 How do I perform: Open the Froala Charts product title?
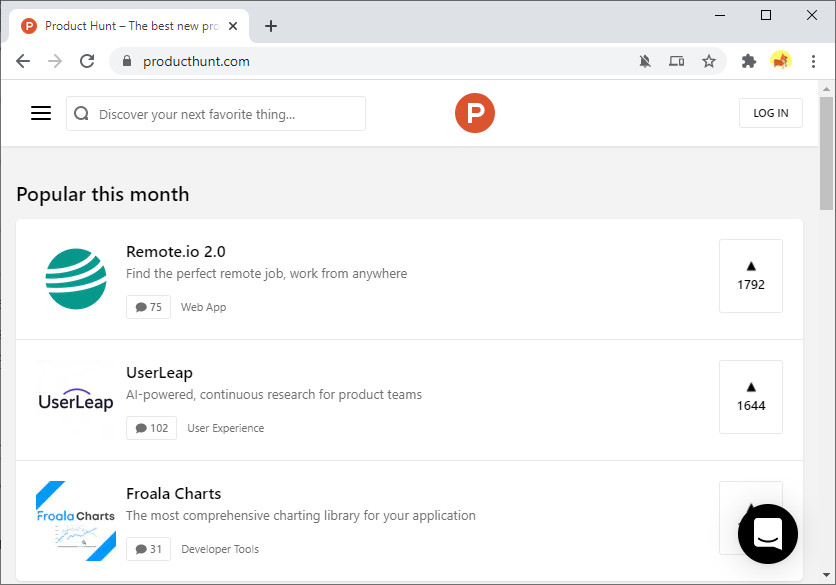click(x=173, y=494)
